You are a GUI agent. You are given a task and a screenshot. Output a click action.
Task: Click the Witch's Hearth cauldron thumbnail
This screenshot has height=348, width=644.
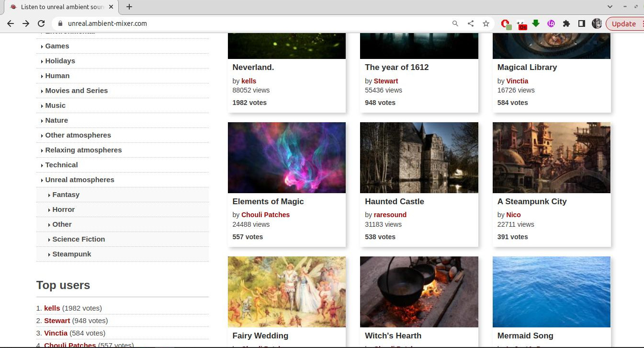point(419,292)
